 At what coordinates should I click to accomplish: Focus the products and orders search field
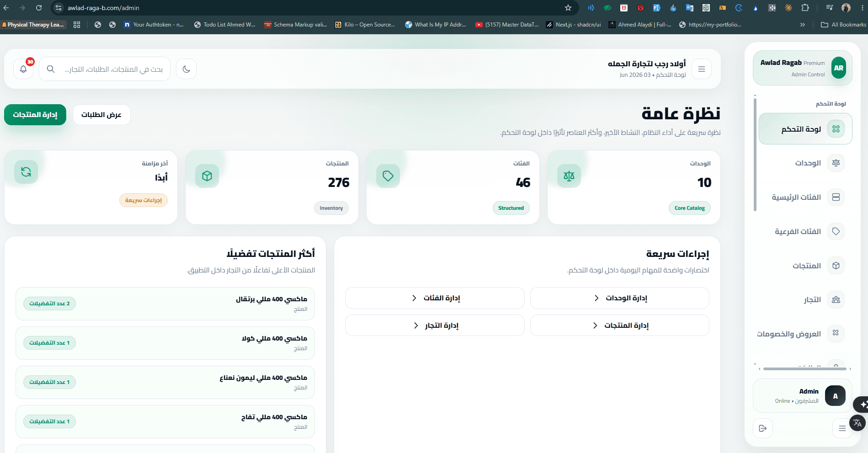pos(105,69)
